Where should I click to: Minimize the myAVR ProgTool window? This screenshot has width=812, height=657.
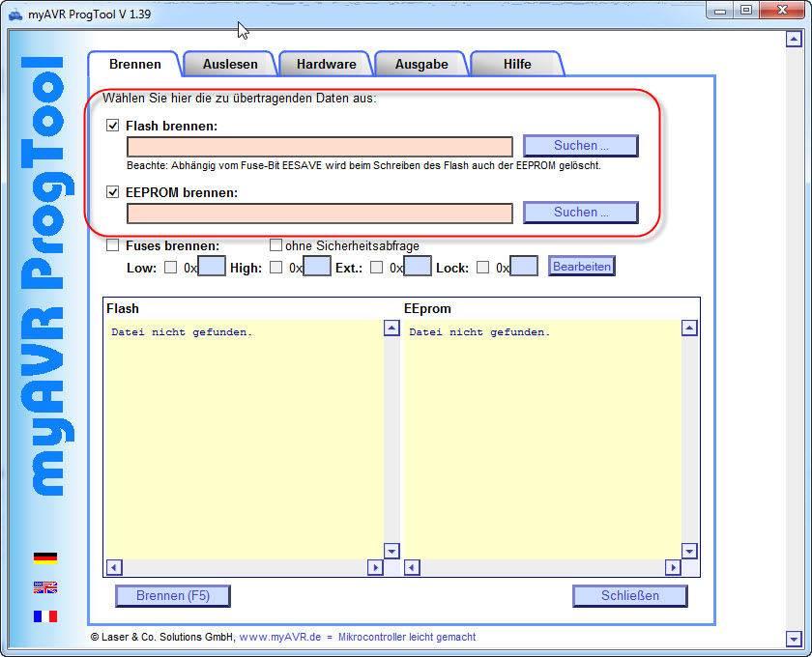tap(720, 10)
